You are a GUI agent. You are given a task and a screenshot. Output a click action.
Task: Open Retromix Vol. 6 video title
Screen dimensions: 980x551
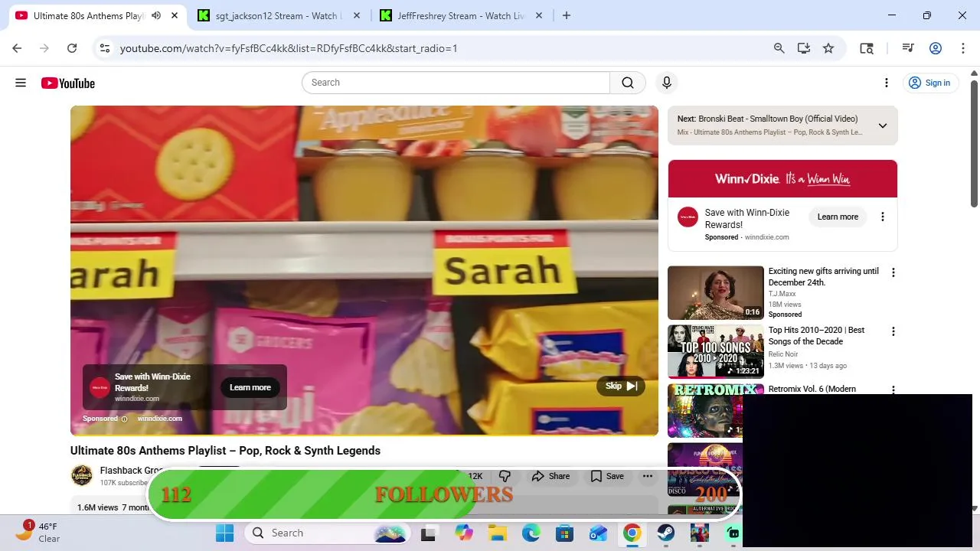coord(812,389)
